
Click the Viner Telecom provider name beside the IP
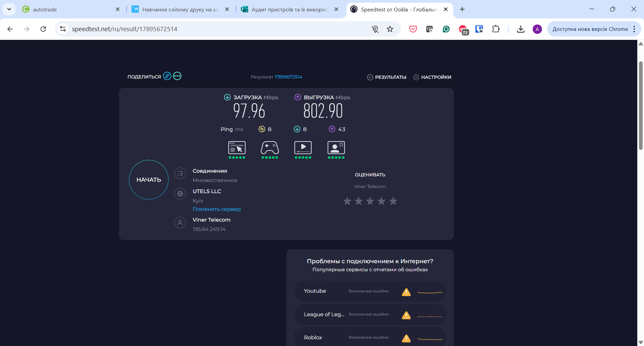point(212,220)
